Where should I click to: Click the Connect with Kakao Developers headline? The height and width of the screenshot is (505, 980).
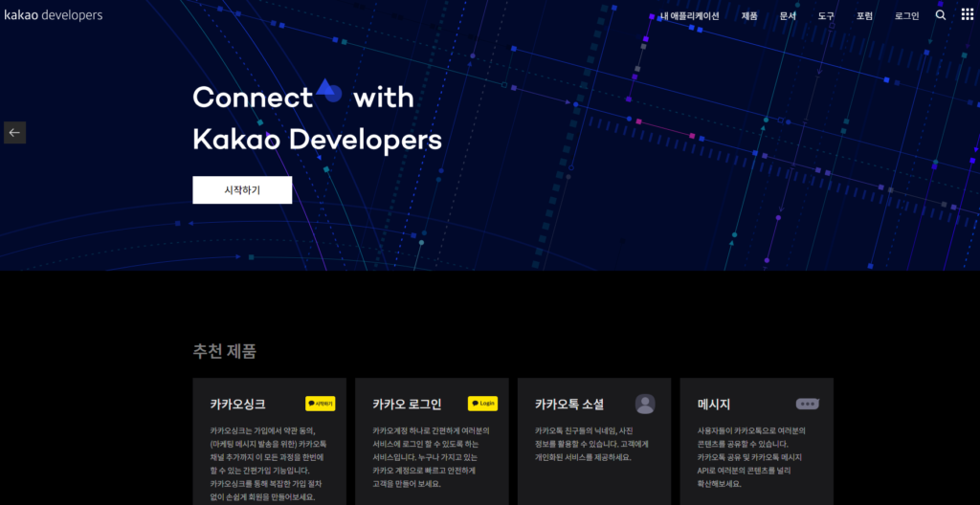(x=317, y=119)
